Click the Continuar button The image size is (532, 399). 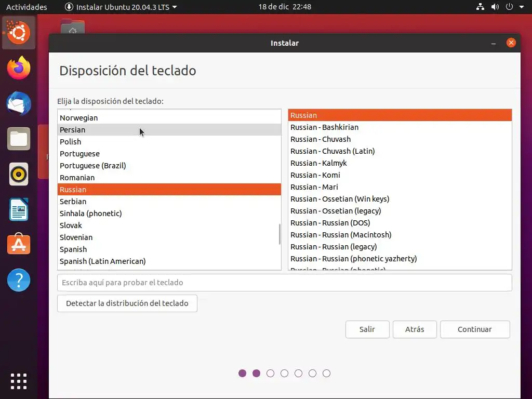click(475, 329)
